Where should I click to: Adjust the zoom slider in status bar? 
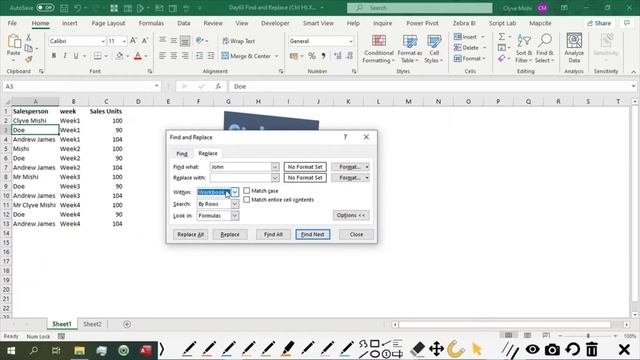[588, 336]
